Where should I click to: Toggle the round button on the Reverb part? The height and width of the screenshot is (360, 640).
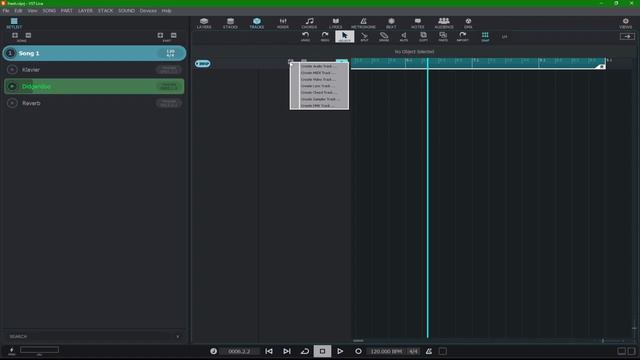coord(12,103)
